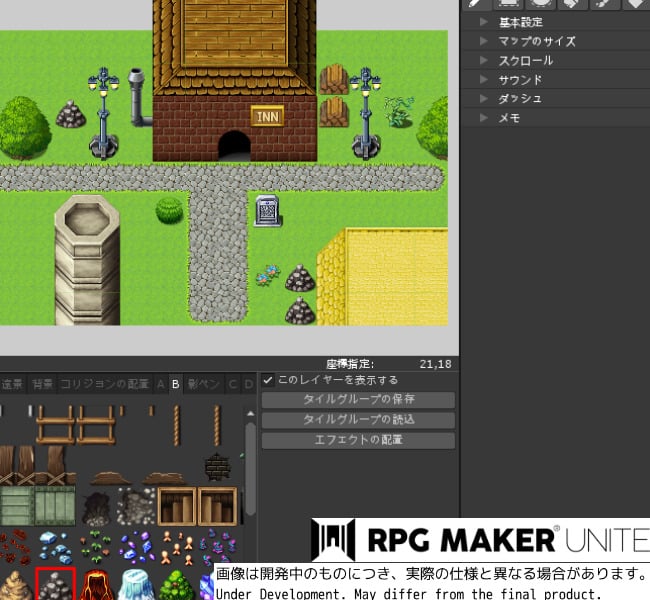The image size is (650, 600).
Task: Pick the brick block tile in palette
Action: click(217, 467)
